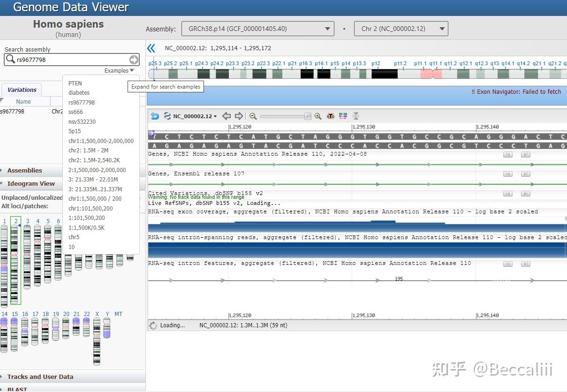Open the Chr 2 chromosome dropdown
The image size is (567, 392).
pos(401,29)
